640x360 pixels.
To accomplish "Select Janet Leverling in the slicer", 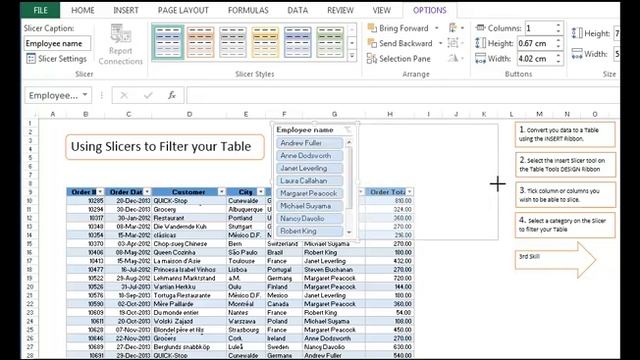I will (x=309, y=168).
